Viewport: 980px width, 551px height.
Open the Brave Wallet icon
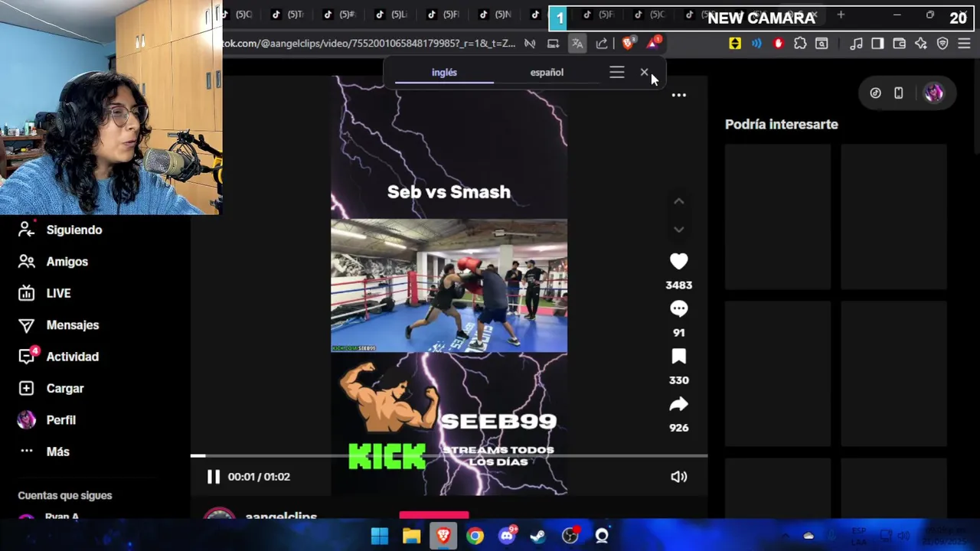pyautogui.click(x=900, y=44)
